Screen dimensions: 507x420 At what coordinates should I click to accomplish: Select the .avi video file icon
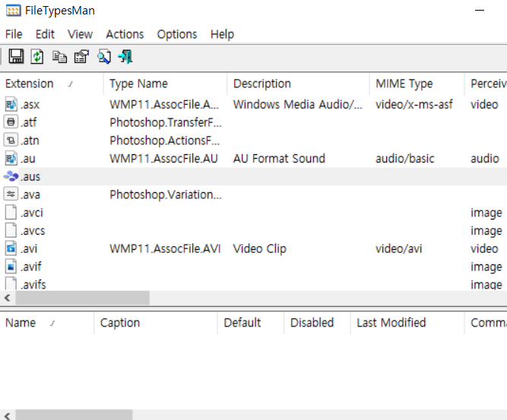11,248
